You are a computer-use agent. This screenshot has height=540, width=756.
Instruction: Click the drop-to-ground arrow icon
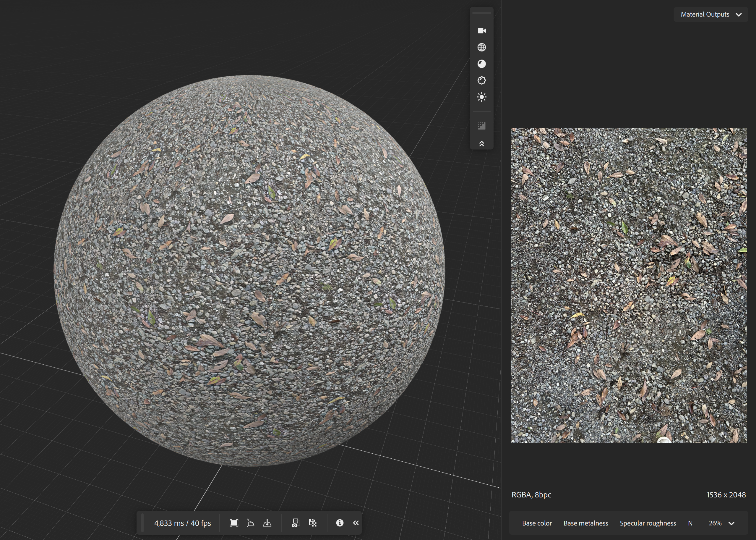pos(267,523)
